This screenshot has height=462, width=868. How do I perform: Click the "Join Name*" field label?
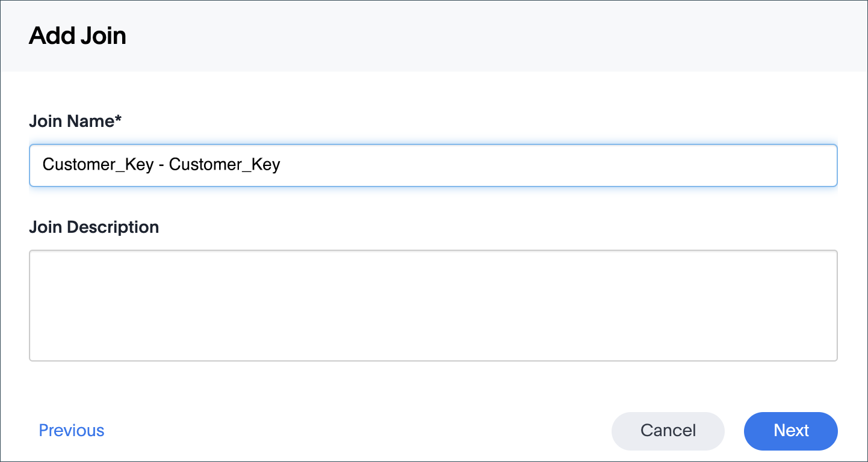(75, 122)
